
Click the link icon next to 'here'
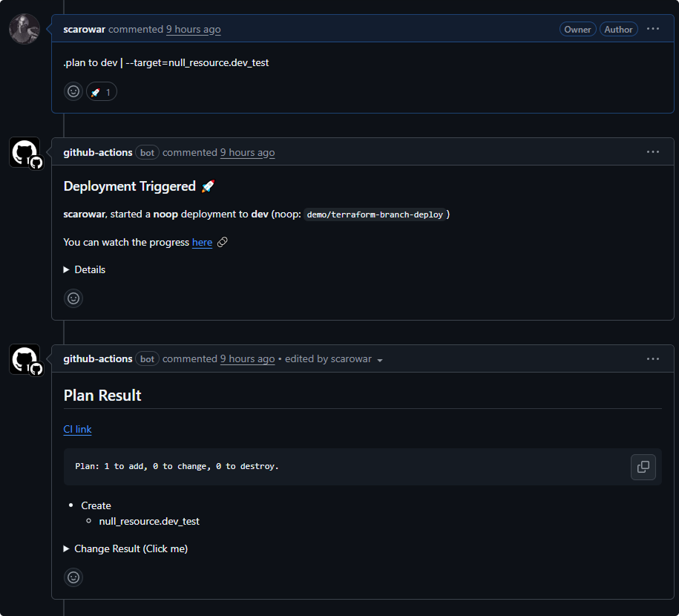pos(222,242)
